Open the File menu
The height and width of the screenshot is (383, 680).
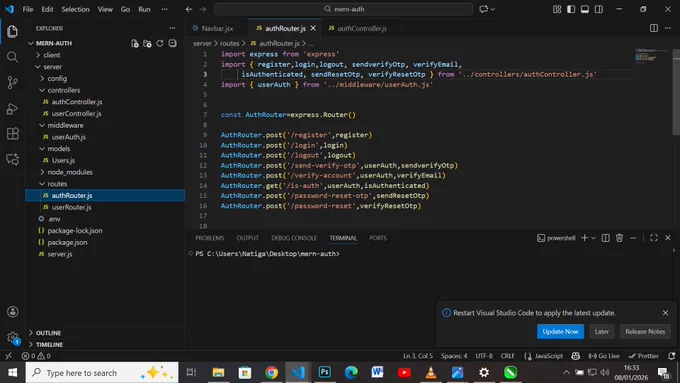tap(28, 9)
